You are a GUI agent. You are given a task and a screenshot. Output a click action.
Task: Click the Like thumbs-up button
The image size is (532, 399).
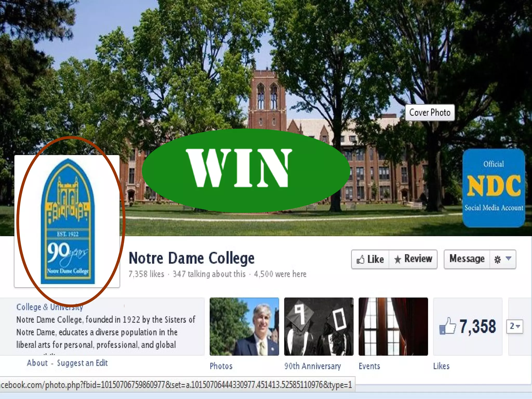pyautogui.click(x=370, y=259)
